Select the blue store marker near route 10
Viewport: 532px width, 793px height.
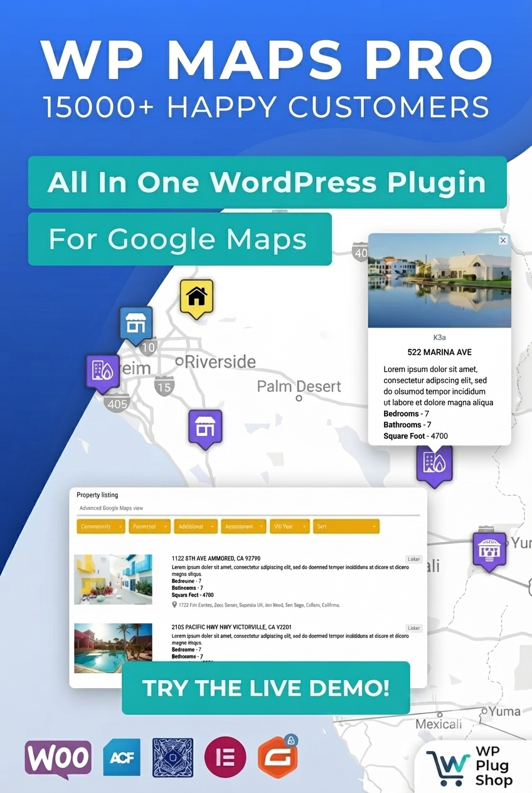[x=137, y=325]
